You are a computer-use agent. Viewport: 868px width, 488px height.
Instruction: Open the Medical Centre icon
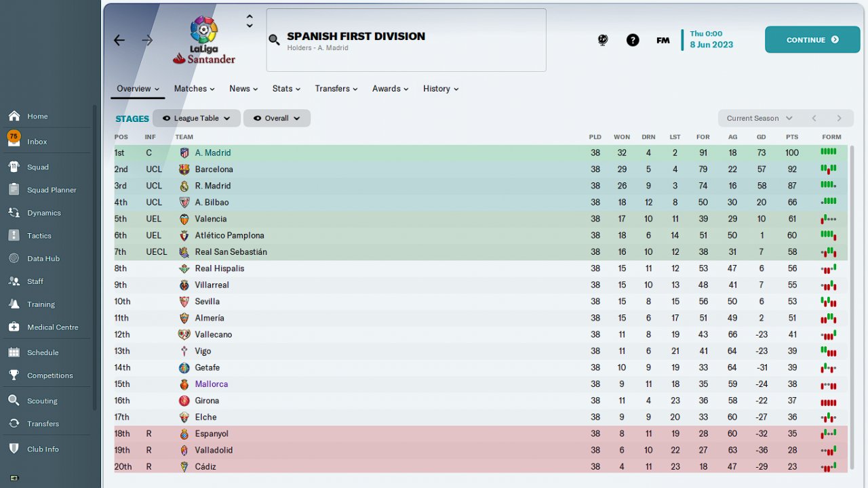click(14, 327)
